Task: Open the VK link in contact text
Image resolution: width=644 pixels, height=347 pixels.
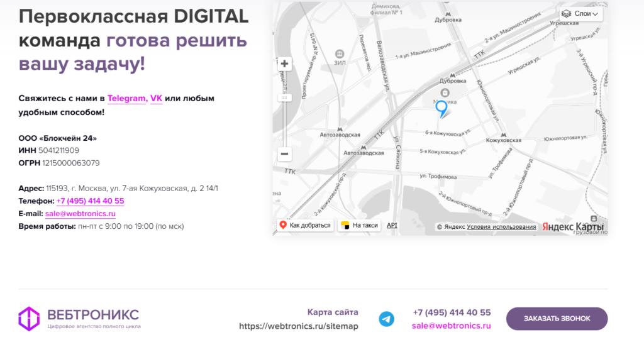Action: point(156,99)
